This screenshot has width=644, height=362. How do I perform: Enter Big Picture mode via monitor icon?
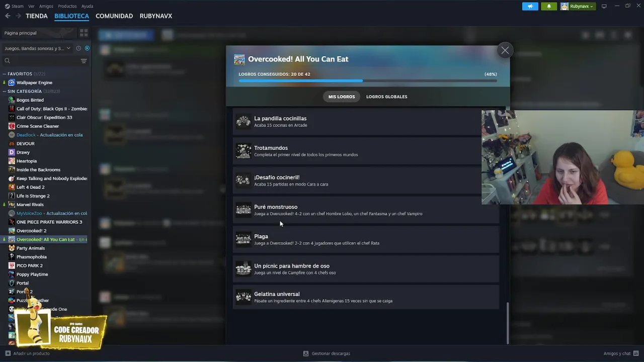[604, 6]
